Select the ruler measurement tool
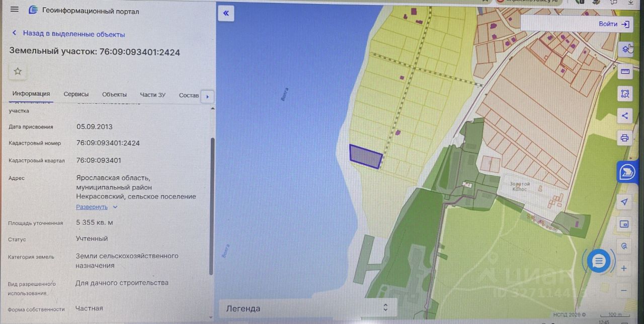644x324 pixels. (625, 72)
